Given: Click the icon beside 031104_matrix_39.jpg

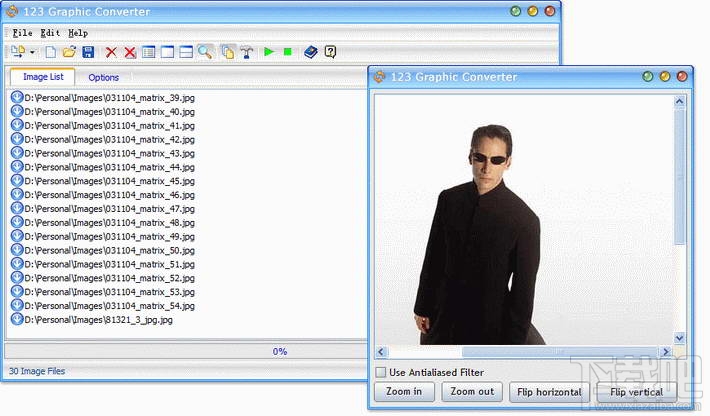Looking at the screenshot, I should pos(17,97).
